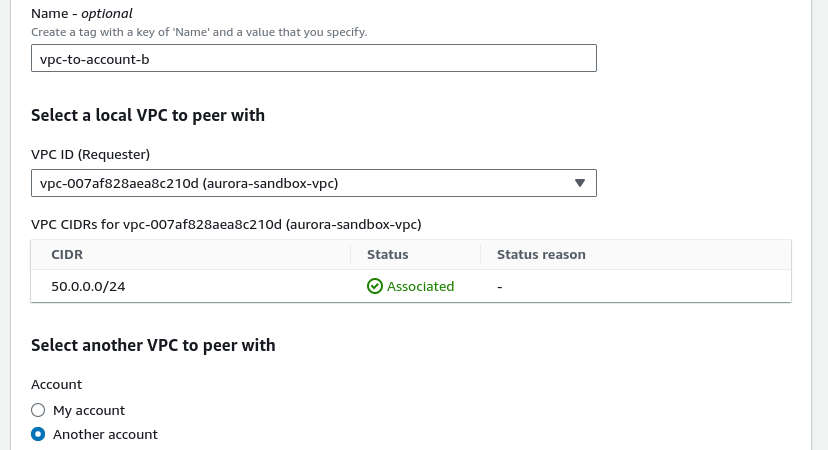The height and width of the screenshot is (450, 828).
Task: Click the Status column header
Action: (388, 255)
